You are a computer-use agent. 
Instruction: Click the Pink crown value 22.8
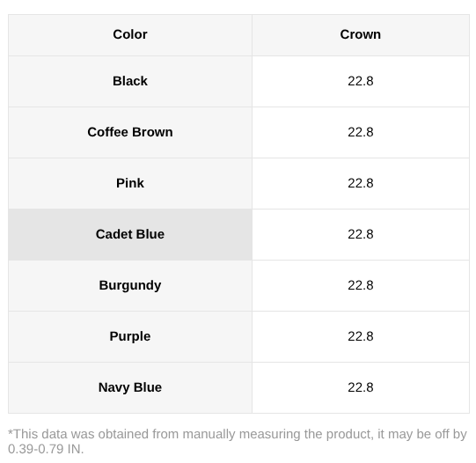coord(361,183)
